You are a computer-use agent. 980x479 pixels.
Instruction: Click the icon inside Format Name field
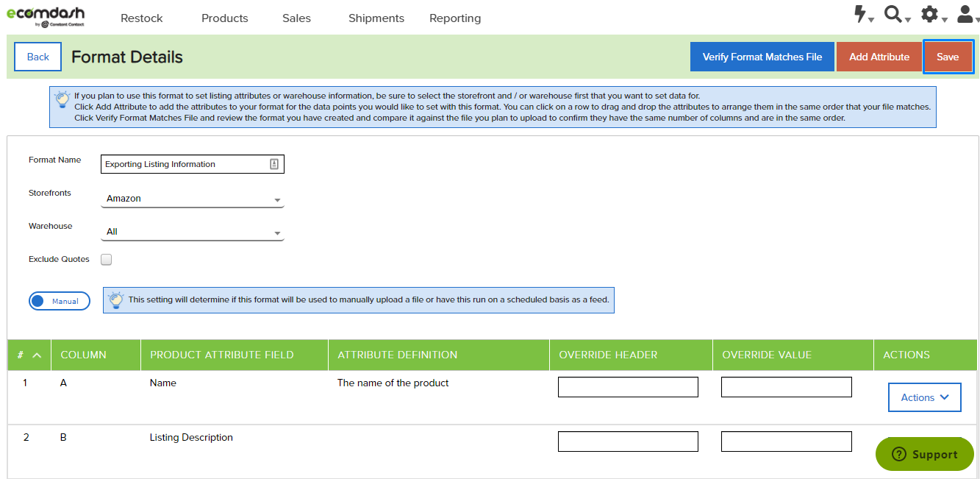coord(274,164)
